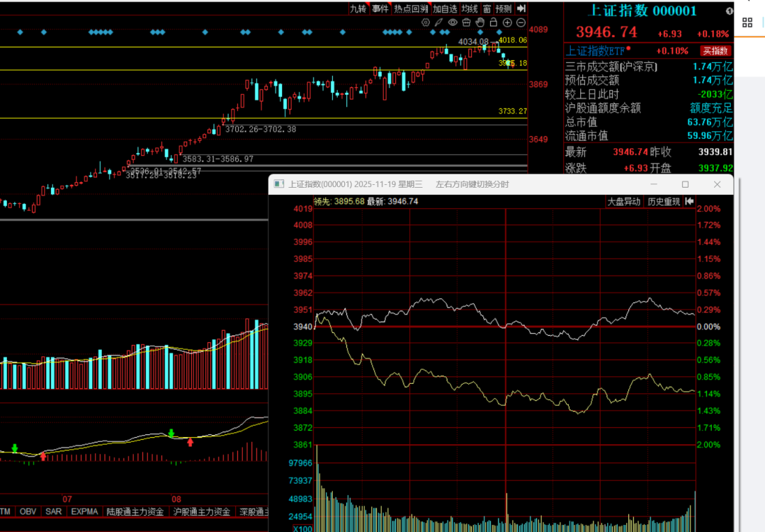Click the toolbox icon beside the eye
The image size is (765, 532).
pyautogui.click(x=466, y=23)
